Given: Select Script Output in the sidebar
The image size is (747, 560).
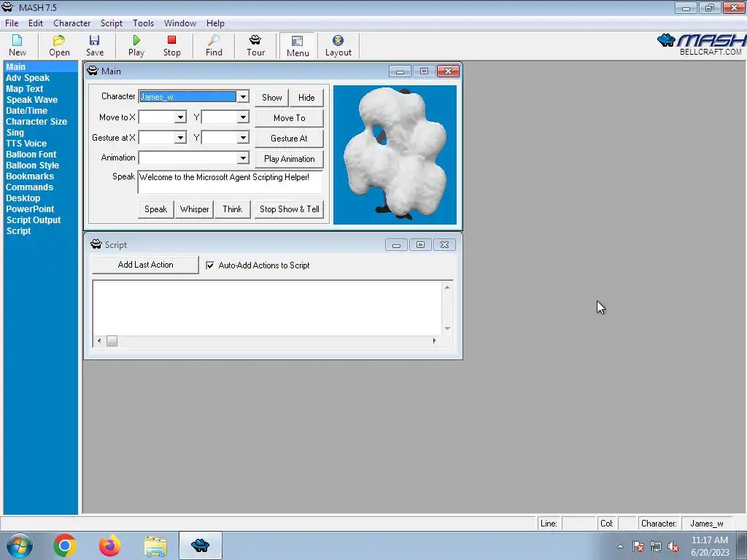Looking at the screenshot, I should point(34,220).
